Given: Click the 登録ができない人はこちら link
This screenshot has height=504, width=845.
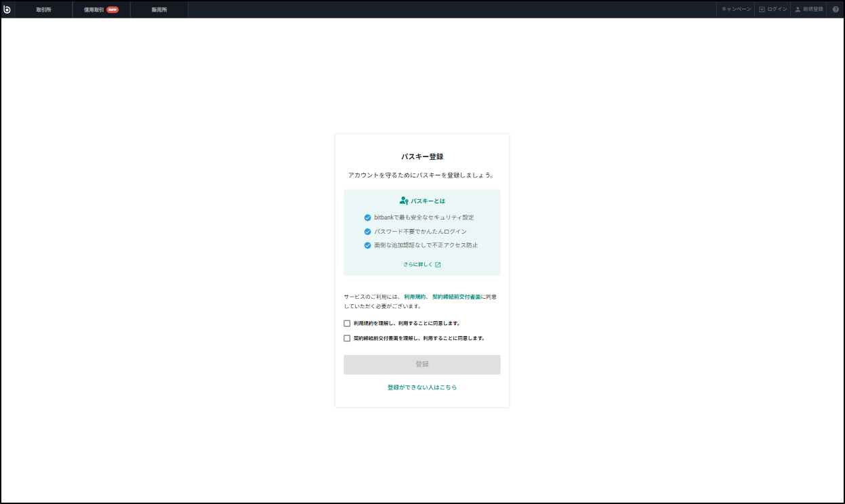Looking at the screenshot, I should (421, 387).
